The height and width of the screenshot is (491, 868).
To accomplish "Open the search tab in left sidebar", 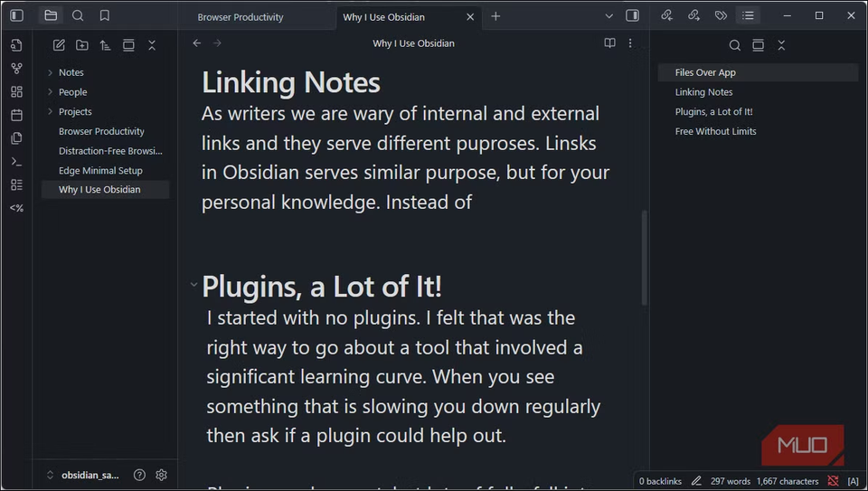I will (x=78, y=15).
